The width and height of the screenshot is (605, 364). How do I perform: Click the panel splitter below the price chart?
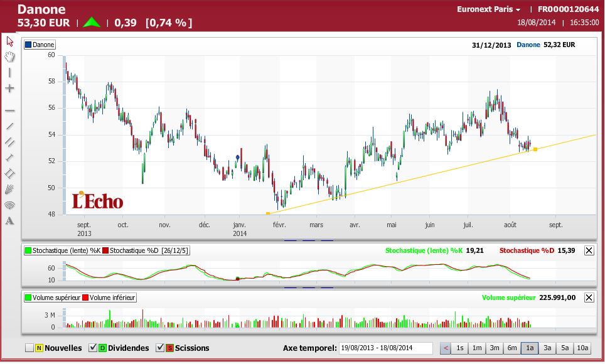[309, 240]
